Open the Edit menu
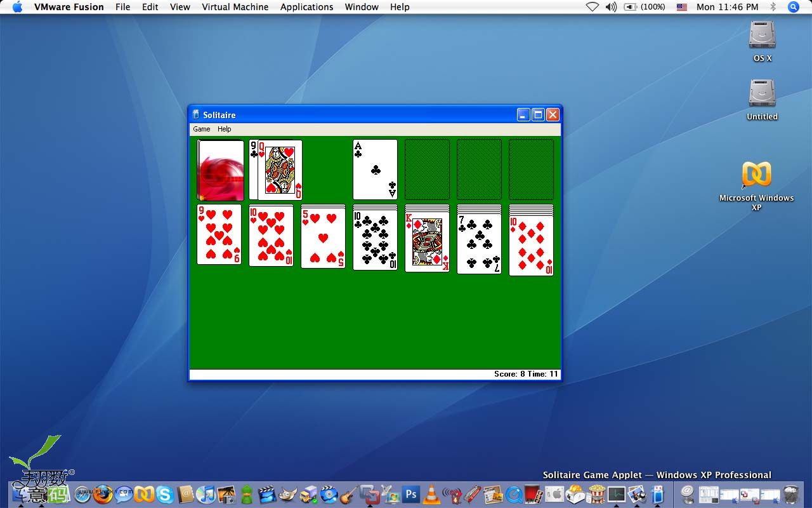 pos(150,7)
